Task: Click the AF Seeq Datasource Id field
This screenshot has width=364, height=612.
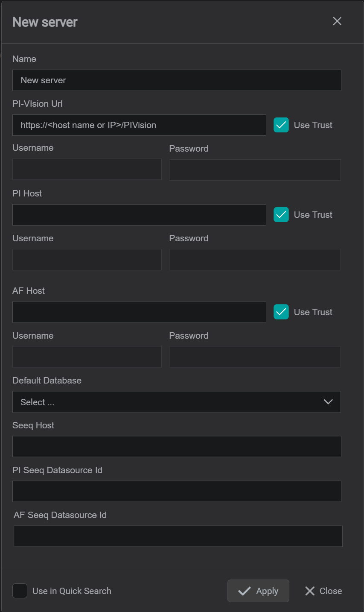Action: [x=178, y=536]
